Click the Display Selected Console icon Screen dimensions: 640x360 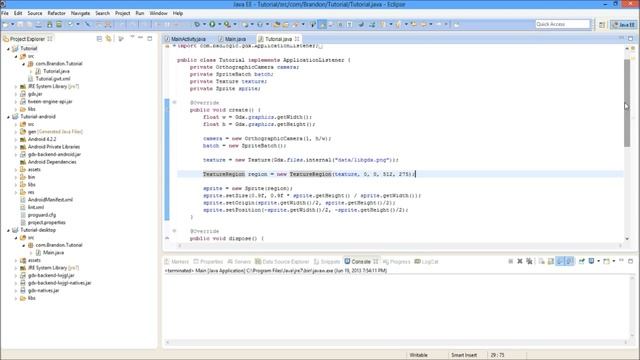point(591,261)
